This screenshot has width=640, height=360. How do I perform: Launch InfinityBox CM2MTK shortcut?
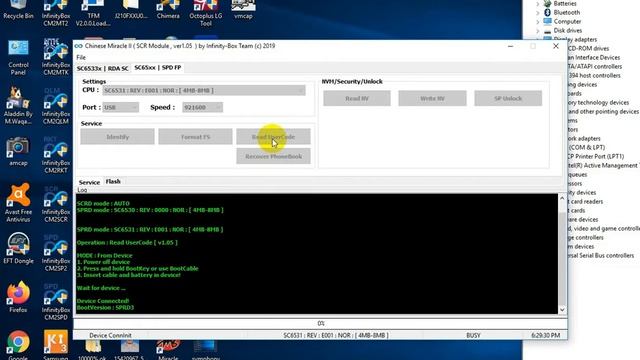click(x=56, y=58)
